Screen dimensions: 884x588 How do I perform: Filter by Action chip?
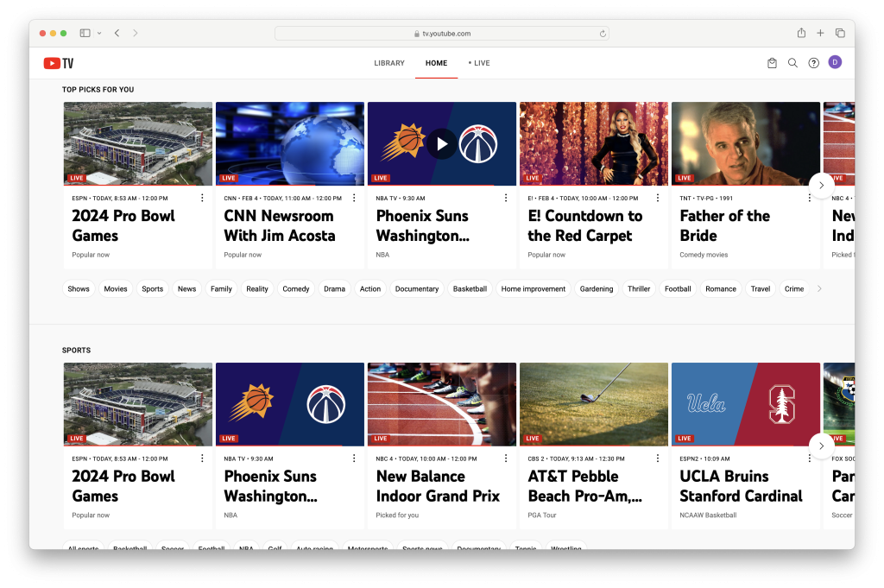(370, 288)
